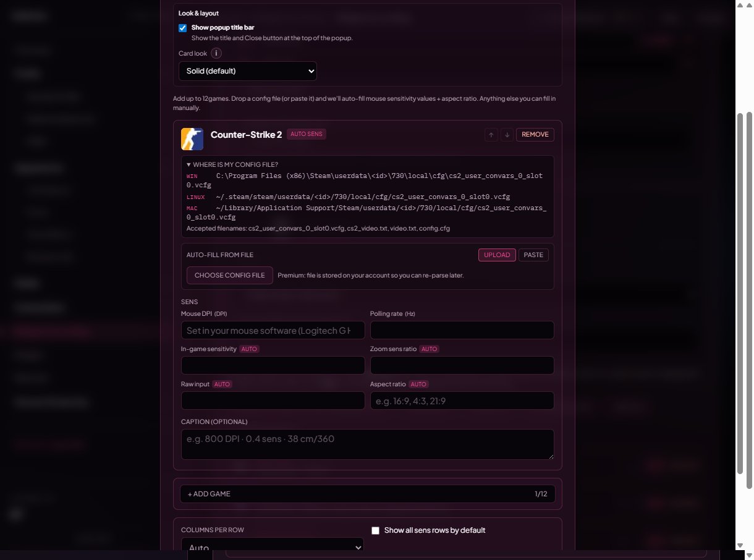
Task: Click the Accepted filenames text line
Action: (x=318, y=229)
